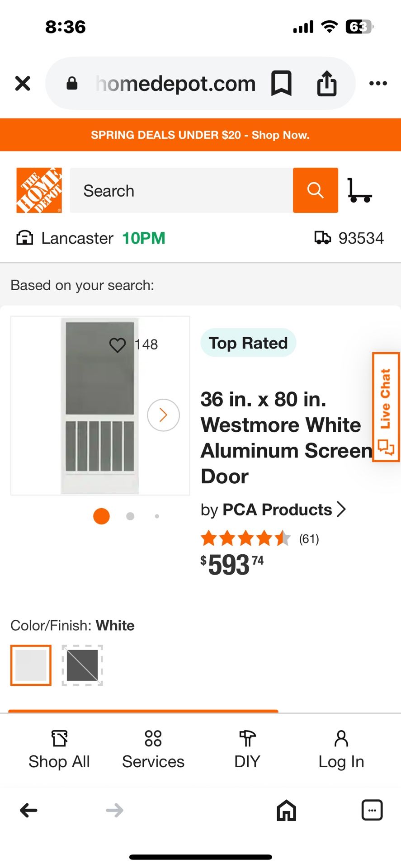The width and height of the screenshot is (401, 868).
Task: Close the browser tab with X
Action: [x=23, y=83]
